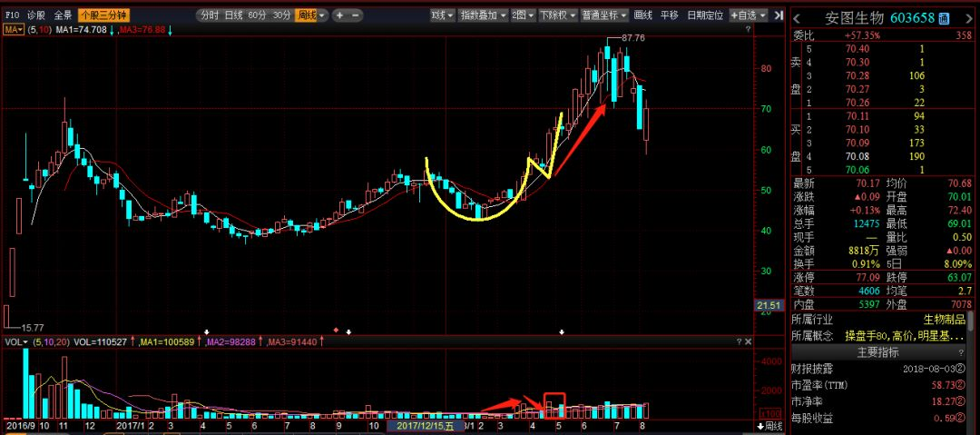Go to previous stock arrow
Screen dimensions: 980x435
pos(798,18)
